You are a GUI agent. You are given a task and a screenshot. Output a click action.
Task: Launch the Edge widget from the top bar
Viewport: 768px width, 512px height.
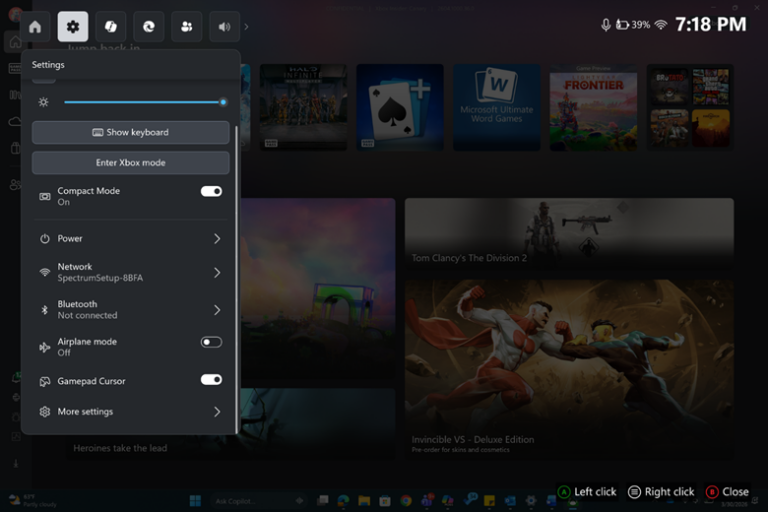coord(149,26)
